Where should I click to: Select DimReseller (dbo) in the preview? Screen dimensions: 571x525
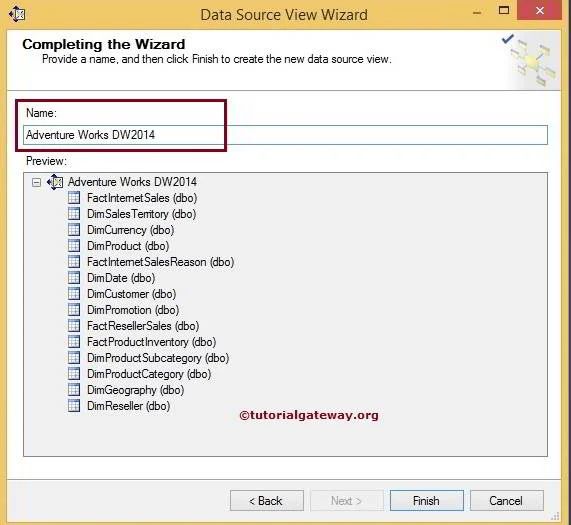coord(129,406)
